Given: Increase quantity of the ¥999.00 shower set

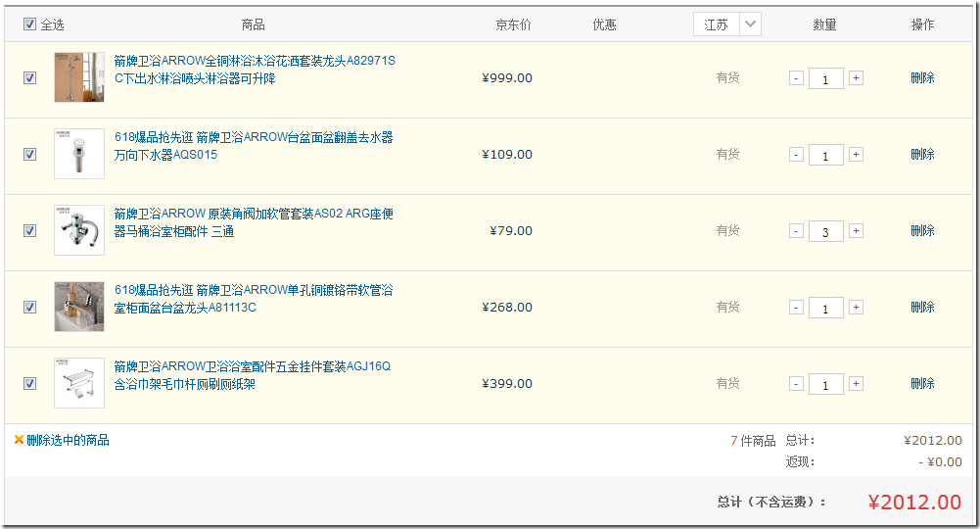Looking at the screenshot, I should 857,78.
